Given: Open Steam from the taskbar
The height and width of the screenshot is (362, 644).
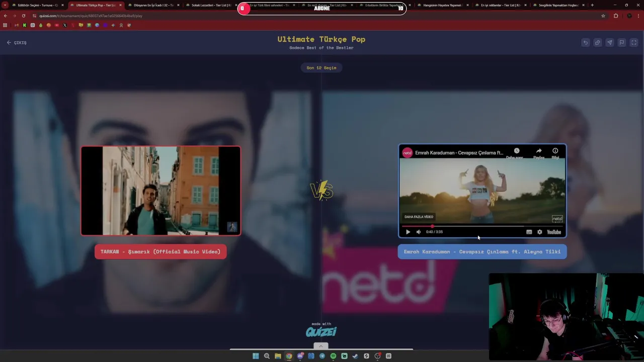Looking at the screenshot, I should [x=355, y=356].
